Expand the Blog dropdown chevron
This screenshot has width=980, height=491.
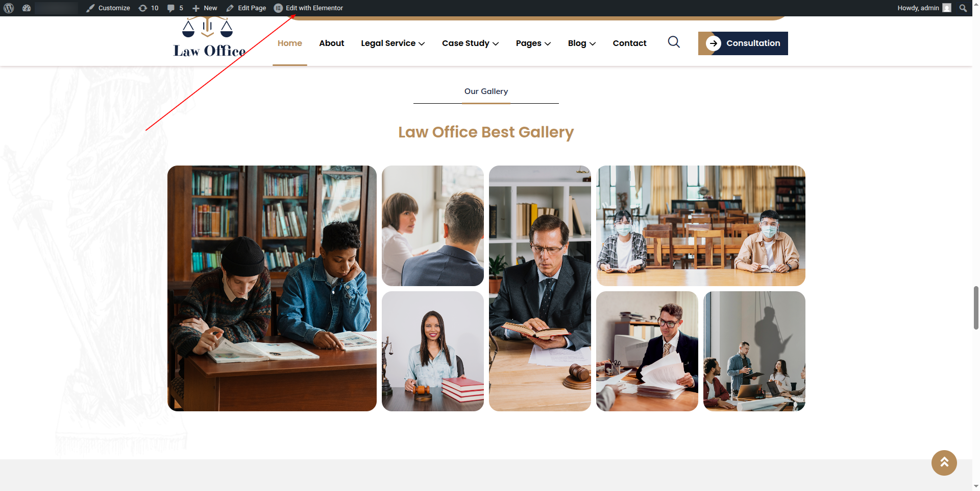pyautogui.click(x=593, y=44)
